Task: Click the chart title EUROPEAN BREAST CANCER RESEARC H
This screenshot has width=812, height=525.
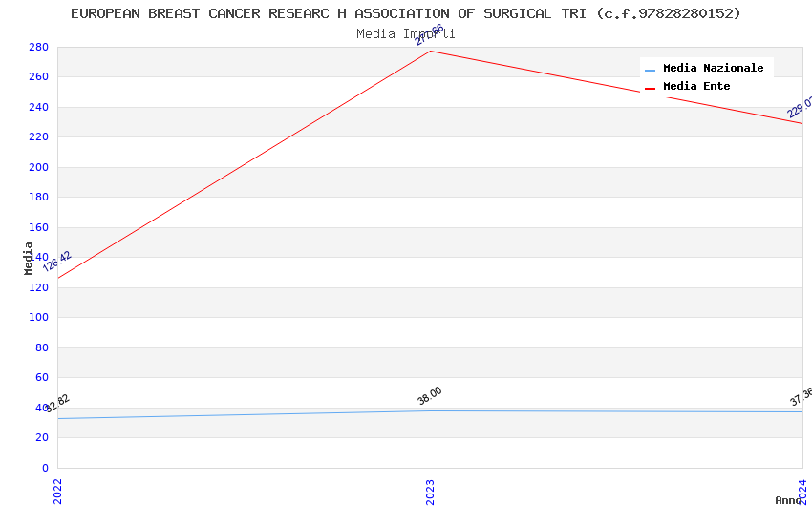Action: 406,14
